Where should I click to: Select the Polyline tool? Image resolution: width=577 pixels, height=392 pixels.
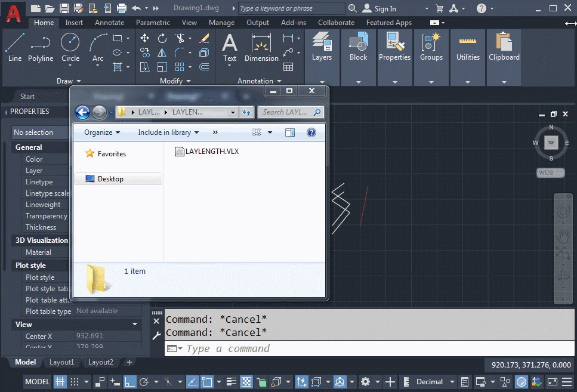point(41,48)
